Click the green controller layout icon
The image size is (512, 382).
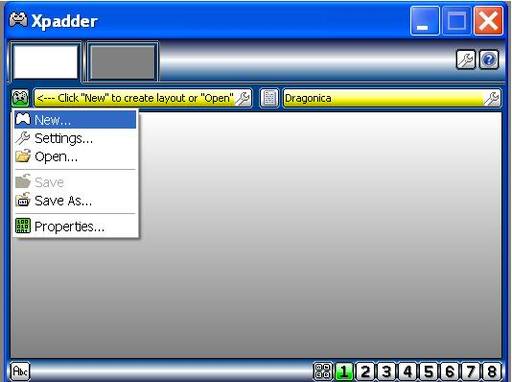coord(20,98)
